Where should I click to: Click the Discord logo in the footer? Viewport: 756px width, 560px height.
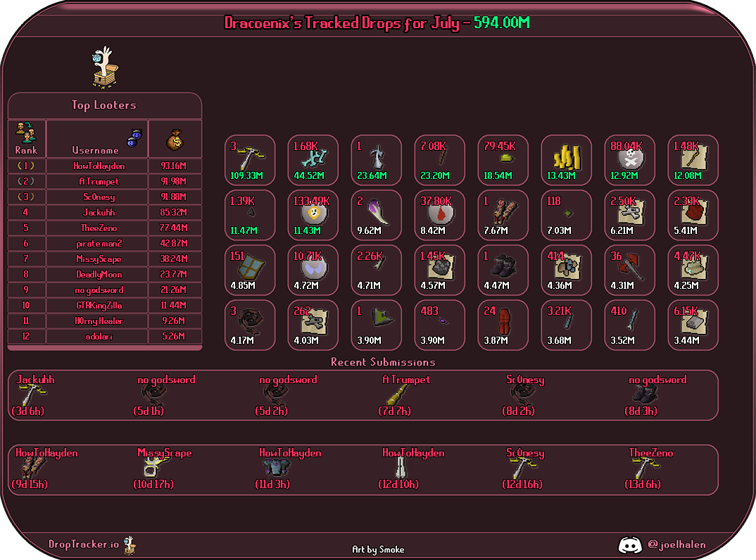coord(630,545)
